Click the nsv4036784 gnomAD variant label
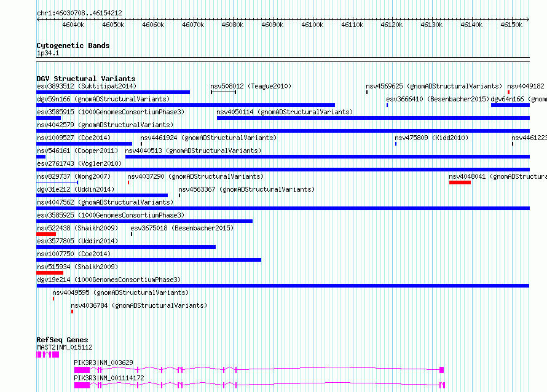Screen dimensions: 547x392 coord(139,305)
